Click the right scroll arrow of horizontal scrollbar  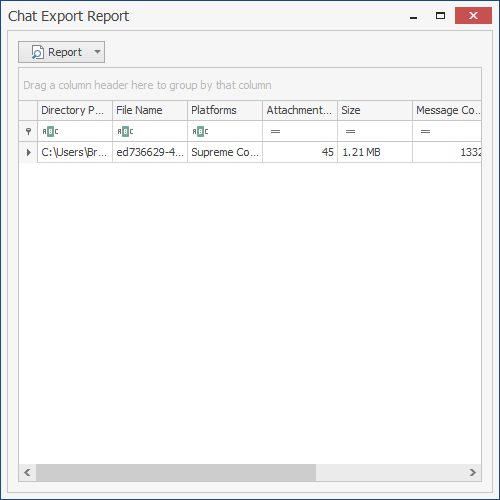[x=473, y=472]
